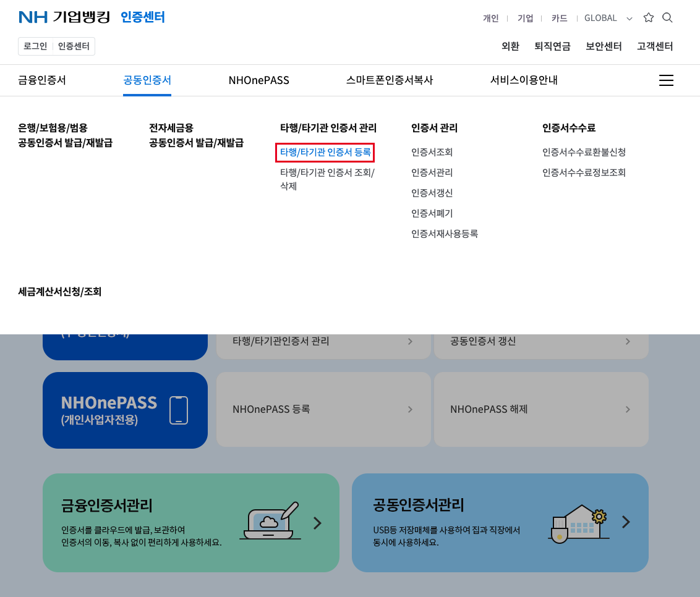Open 은행/보험용/범용 공동인증서 발급/재발급
This screenshot has height=597, width=700.
(x=65, y=135)
